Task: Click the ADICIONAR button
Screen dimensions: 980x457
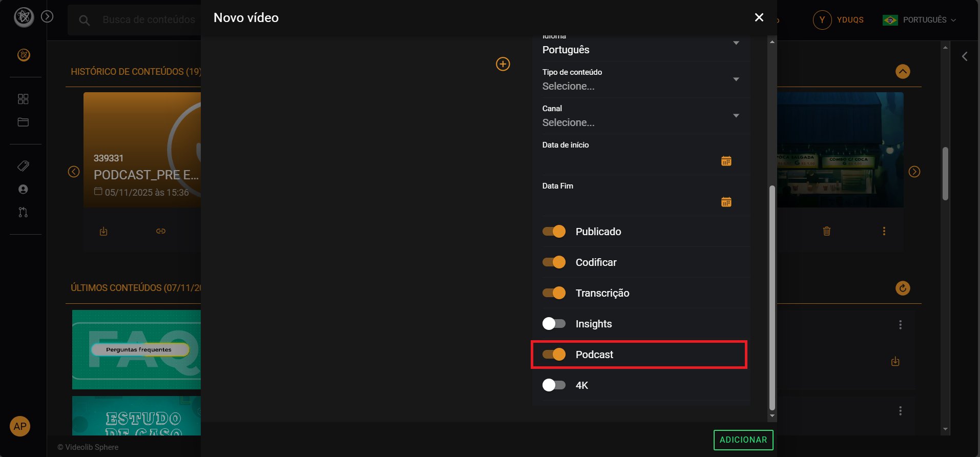Action: click(x=743, y=440)
